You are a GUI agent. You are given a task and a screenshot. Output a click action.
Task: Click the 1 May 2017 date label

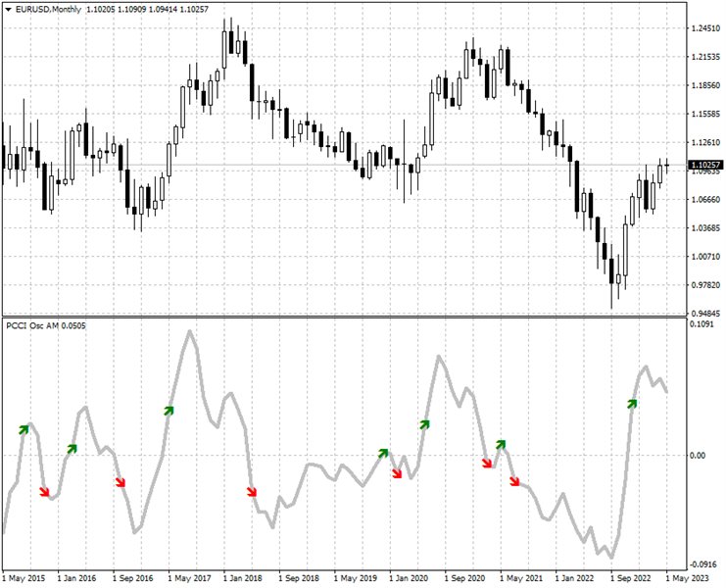tap(189, 578)
